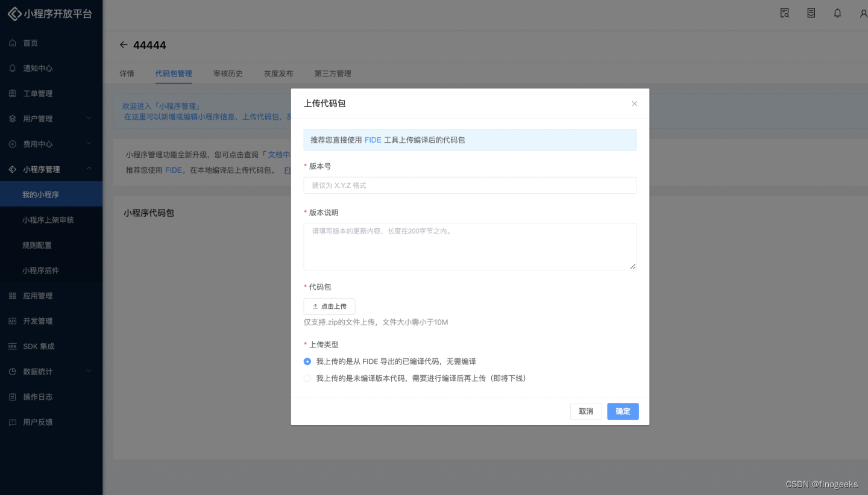Open the user profile icon at top right
Image resolution: width=868 pixels, height=495 pixels.
863,12
